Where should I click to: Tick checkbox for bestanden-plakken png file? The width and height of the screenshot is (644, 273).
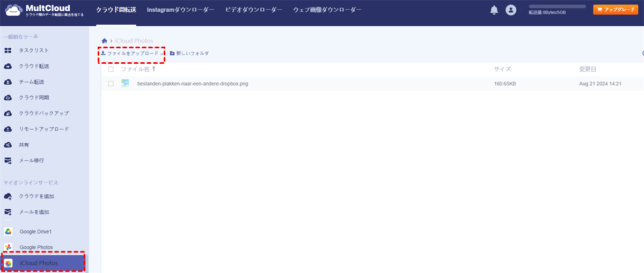[x=111, y=84]
